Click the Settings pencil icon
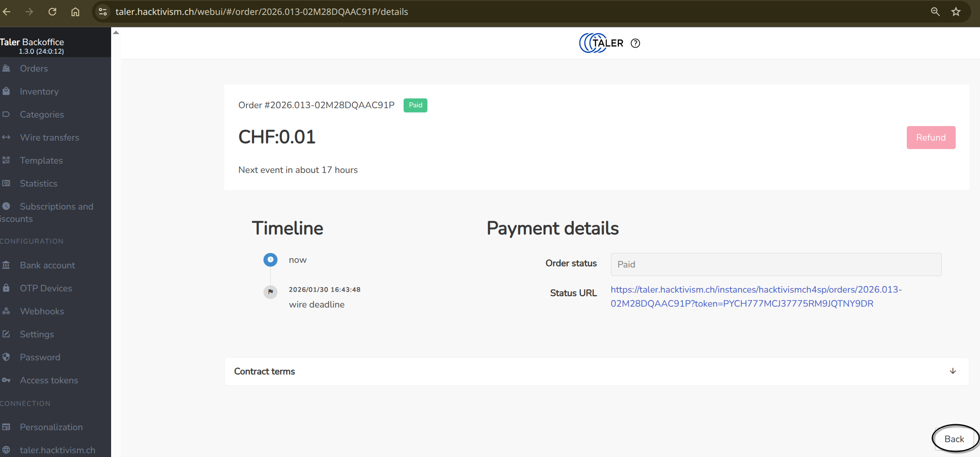980x457 pixels. (6, 334)
